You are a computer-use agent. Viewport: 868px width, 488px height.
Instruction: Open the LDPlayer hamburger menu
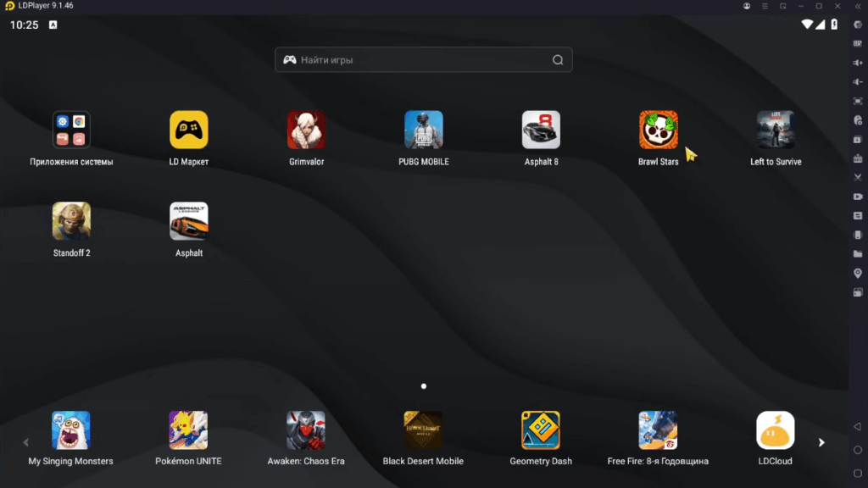(x=765, y=6)
